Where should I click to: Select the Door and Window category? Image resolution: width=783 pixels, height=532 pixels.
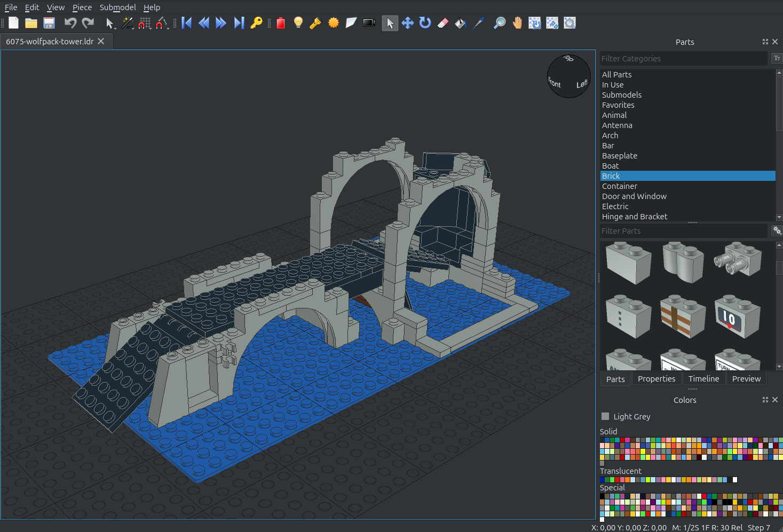(x=634, y=196)
